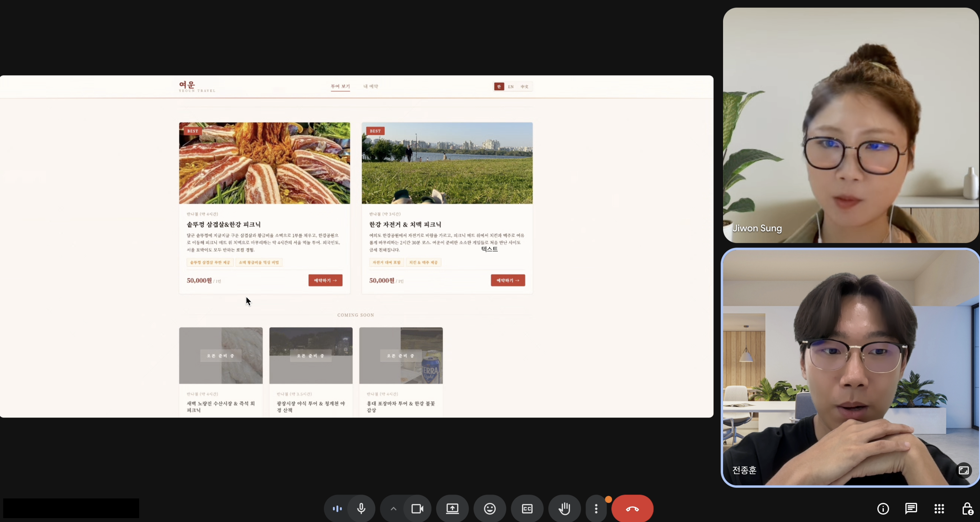
Task: Click the Jiwon Sung name label
Action: pos(757,228)
